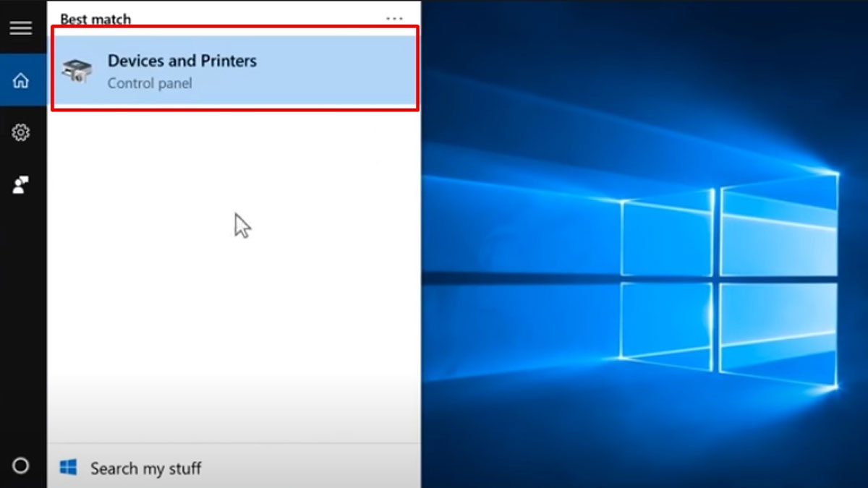
Task: Open the Feedback person icon in the sidebar
Action: [x=20, y=185]
